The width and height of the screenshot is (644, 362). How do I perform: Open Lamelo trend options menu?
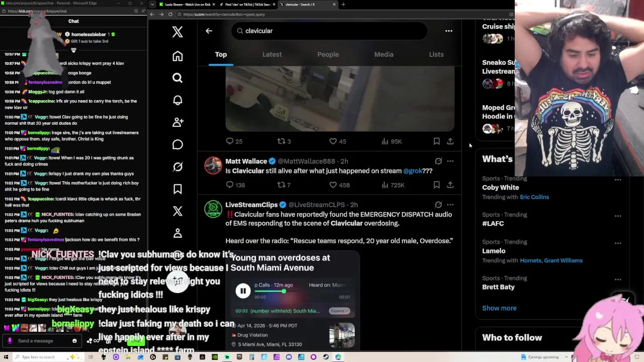click(x=617, y=243)
